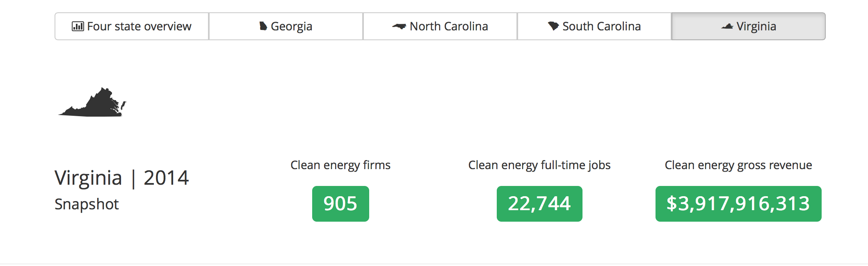Click the 'Clean energy firms' label
868x266 pixels.
tap(340, 165)
